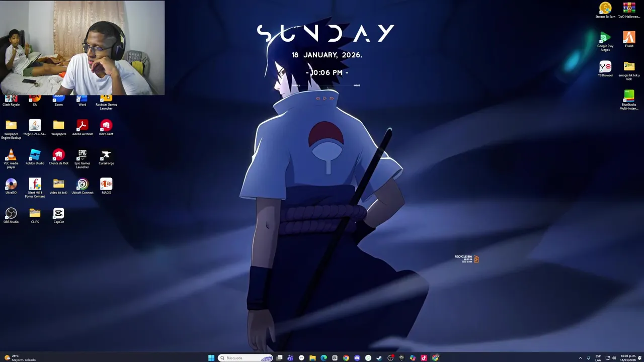Screen dimensions: 644x362
Task: Click the microphone icon in the system tray
Action: click(x=588, y=358)
